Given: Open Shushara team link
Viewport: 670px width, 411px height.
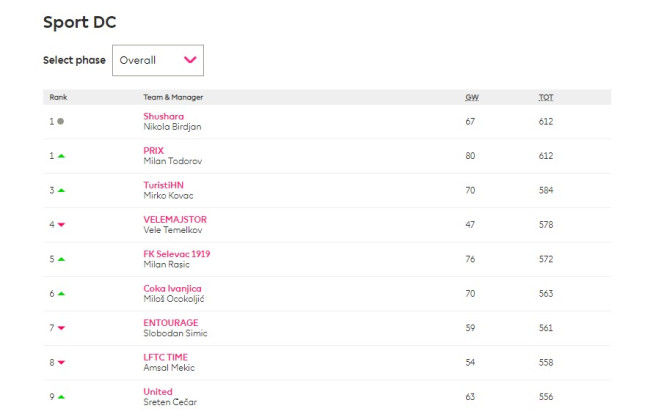Looking at the screenshot, I should pyautogui.click(x=163, y=116).
